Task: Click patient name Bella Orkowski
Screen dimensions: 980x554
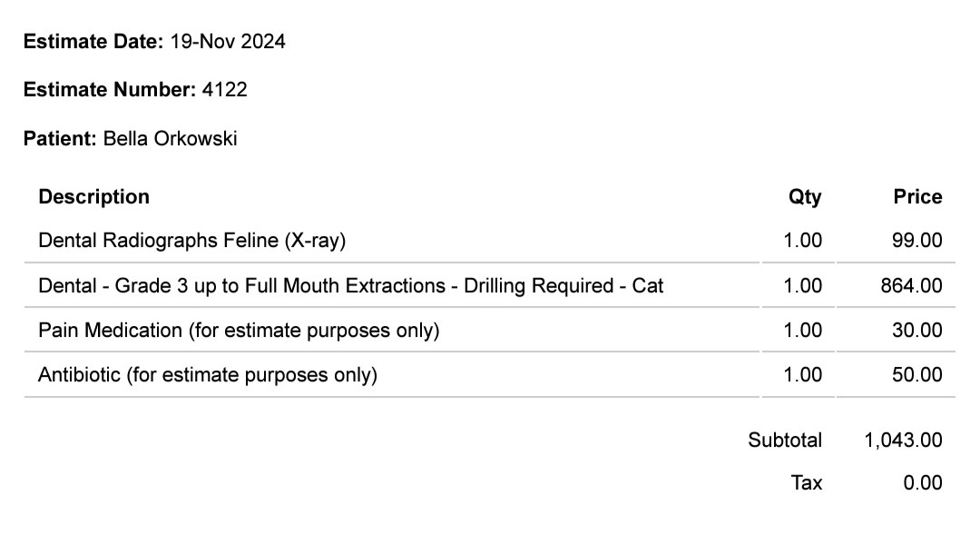Action: tap(170, 139)
